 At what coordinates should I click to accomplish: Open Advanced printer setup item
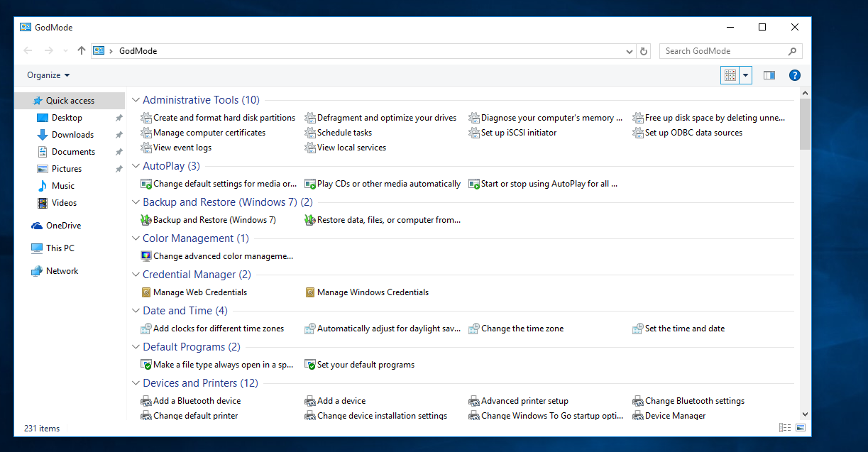click(519, 401)
